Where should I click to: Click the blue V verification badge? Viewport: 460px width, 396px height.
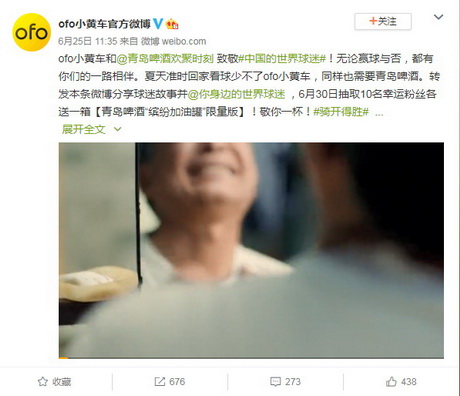(158, 24)
